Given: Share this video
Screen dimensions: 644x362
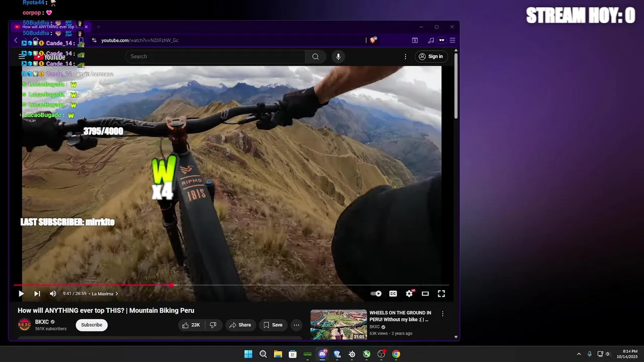Looking at the screenshot, I should [x=240, y=325].
